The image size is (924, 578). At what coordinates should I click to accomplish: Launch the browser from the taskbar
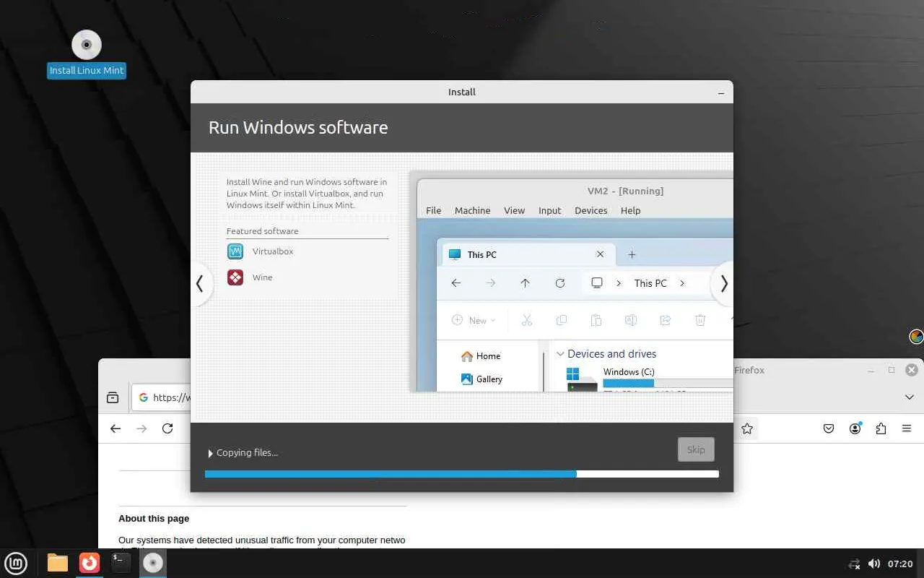[90, 563]
